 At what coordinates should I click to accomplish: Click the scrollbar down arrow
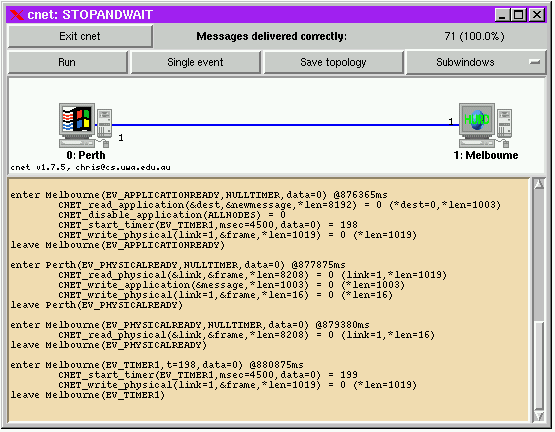[539, 416]
